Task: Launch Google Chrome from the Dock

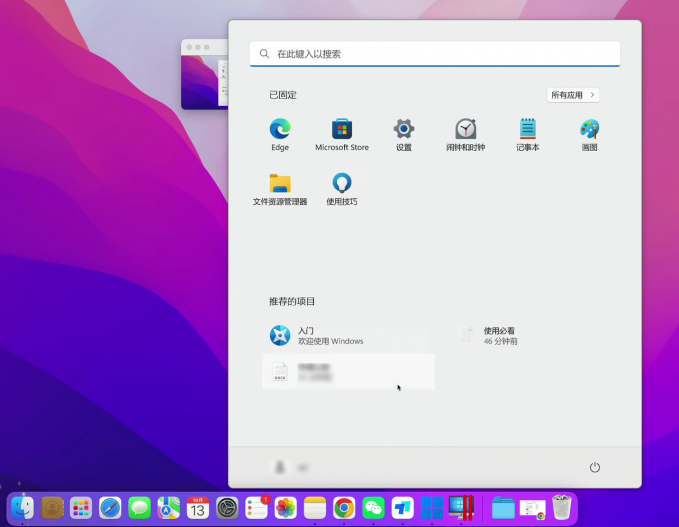Action: coord(344,508)
